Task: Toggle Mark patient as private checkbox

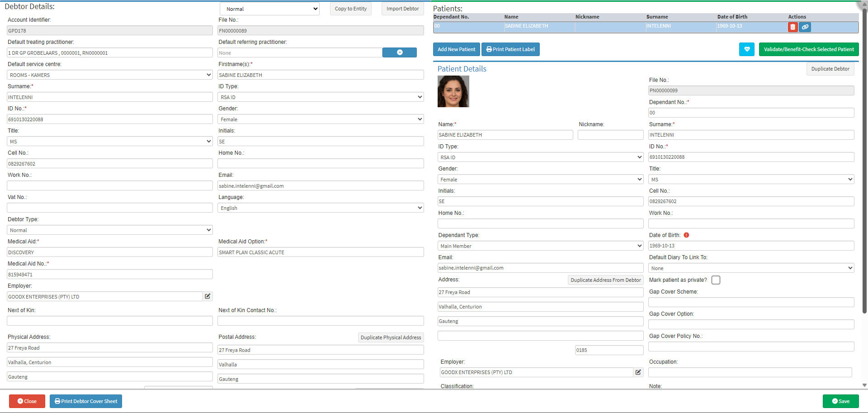Action: (716, 280)
